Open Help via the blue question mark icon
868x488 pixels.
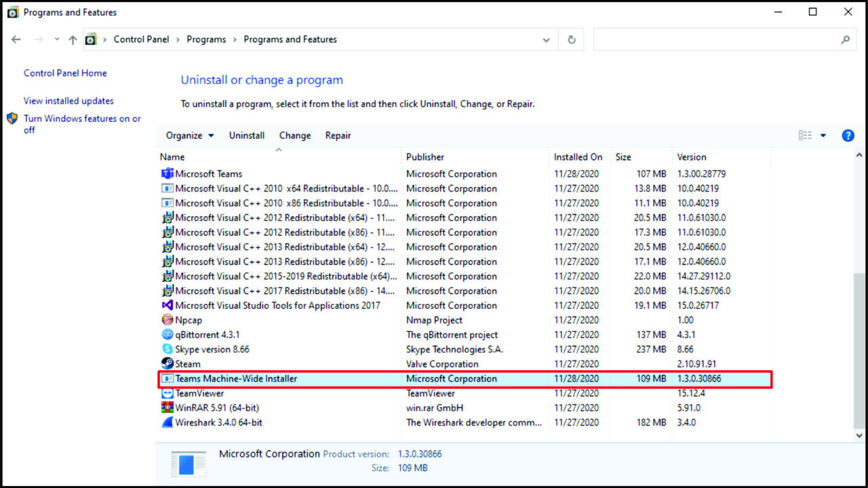click(848, 136)
